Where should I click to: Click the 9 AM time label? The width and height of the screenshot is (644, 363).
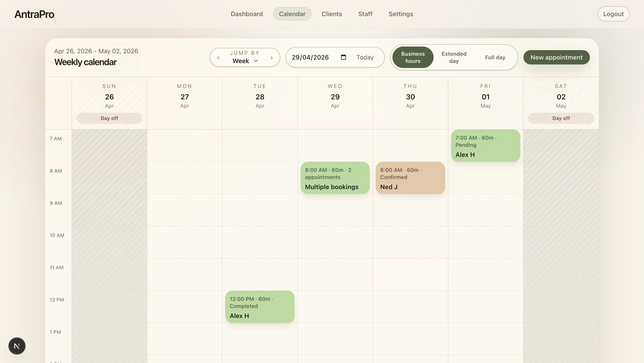56,203
